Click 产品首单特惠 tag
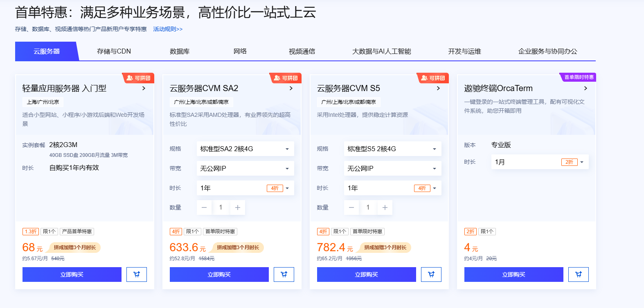The image size is (644, 308). 77,232
